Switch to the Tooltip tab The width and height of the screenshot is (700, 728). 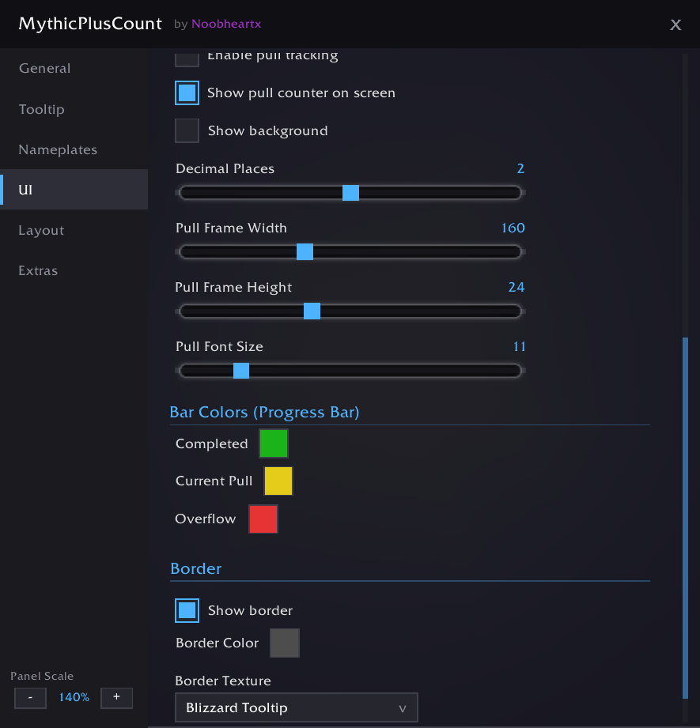point(42,109)
